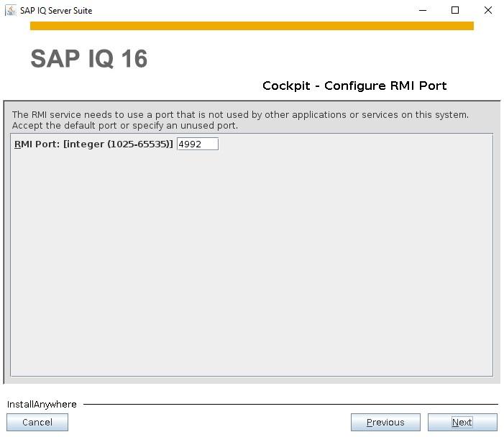Viewport: 504px width, 437px height.
Task: Click the 'InstallAnywhere' label
Action: (42, 404)
